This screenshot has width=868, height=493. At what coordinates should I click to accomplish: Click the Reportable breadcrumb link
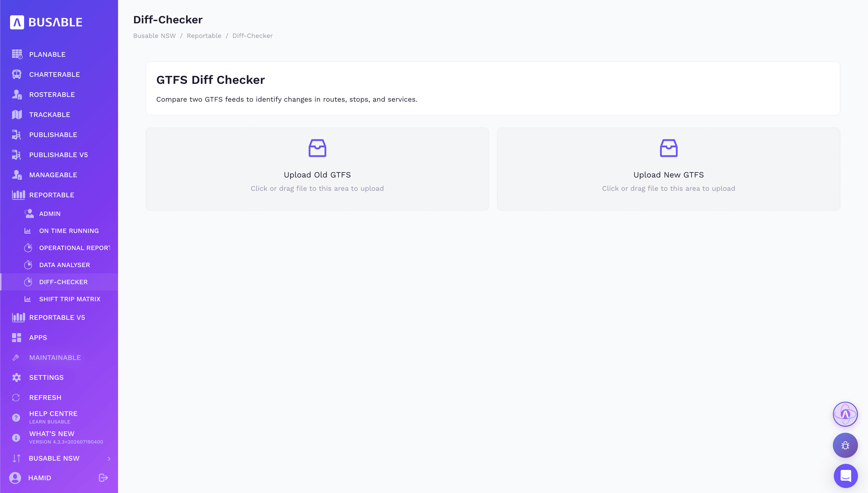pyautogui.click(x=204, y=36)
